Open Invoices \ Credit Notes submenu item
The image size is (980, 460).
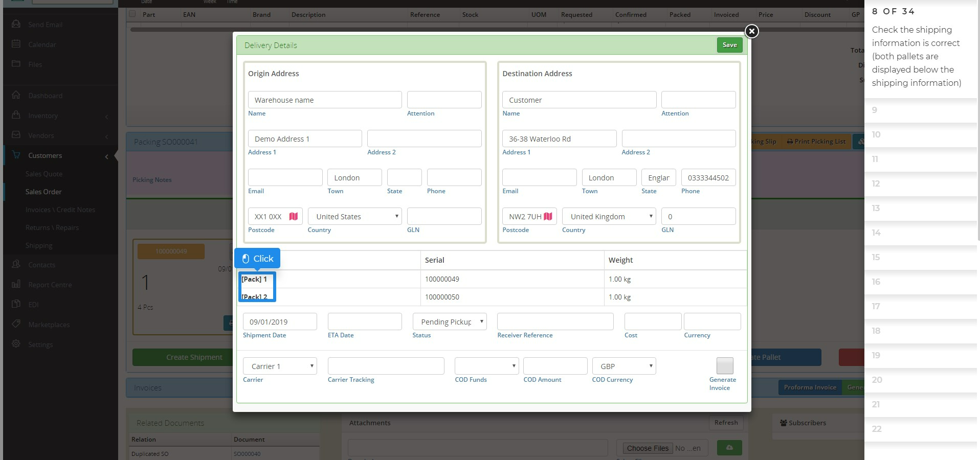[x=60, y=210]
